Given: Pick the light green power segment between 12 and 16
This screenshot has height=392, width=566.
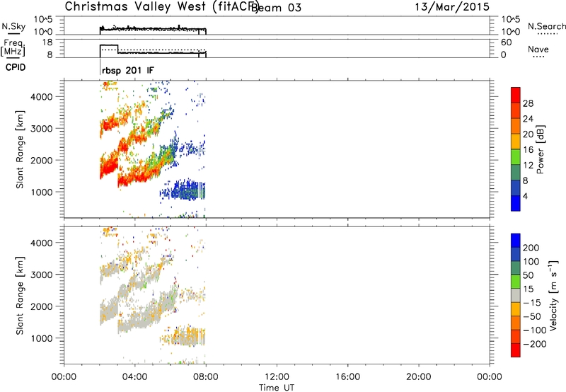Looking at the screenshot, I should coord(516,157).
